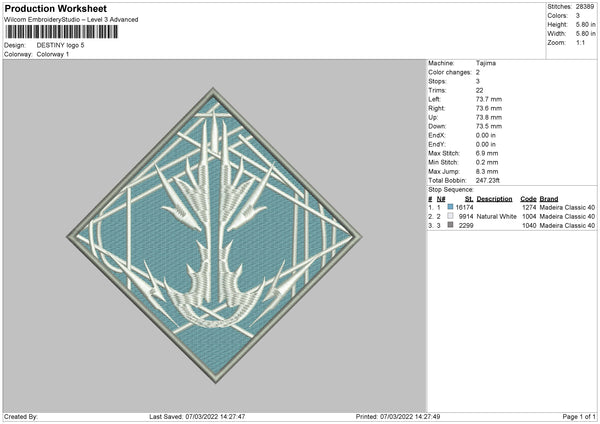Click 'Page 1 of 1' in footer
The height and width of the screenshot is (424, 600).
pyautogui.click(x=579, y=416)
